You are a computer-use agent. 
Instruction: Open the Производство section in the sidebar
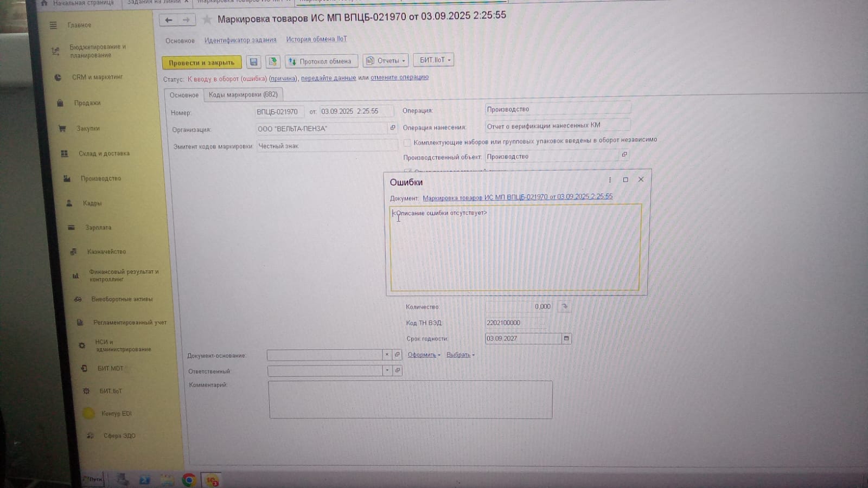tap(100, 178)
